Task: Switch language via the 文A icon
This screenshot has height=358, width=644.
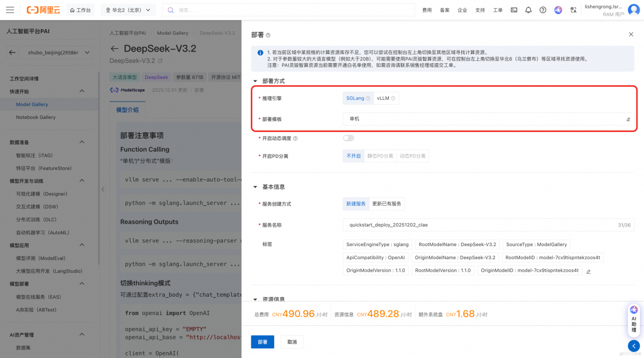Action: coord(572,9)
